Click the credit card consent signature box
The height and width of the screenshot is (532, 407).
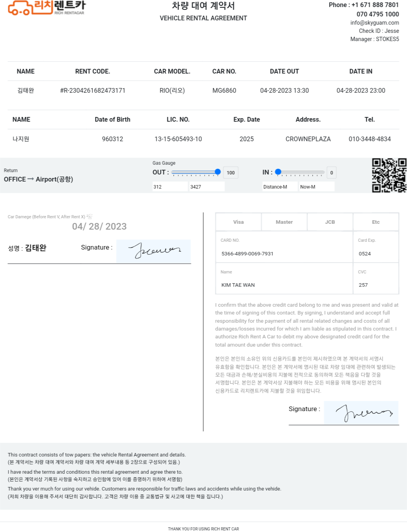point(361,413)
